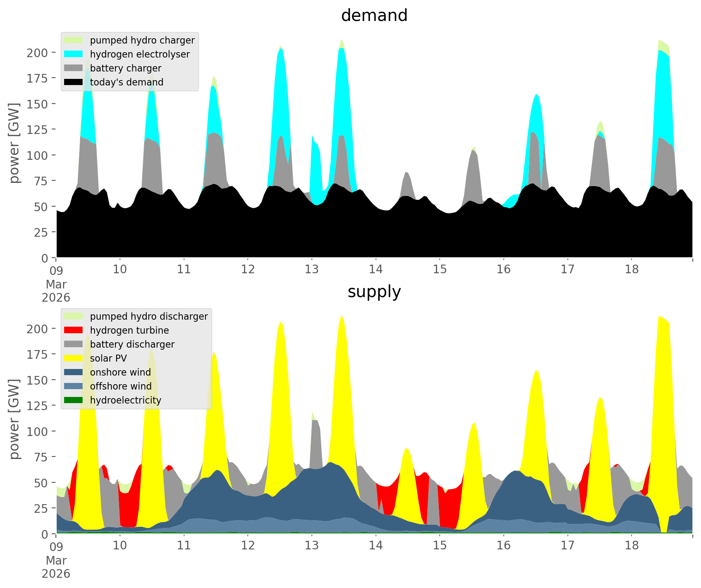
Task: Click the pumped hydro discharger legend swatch
Action: pyautogui.click(x=74, y=316)
